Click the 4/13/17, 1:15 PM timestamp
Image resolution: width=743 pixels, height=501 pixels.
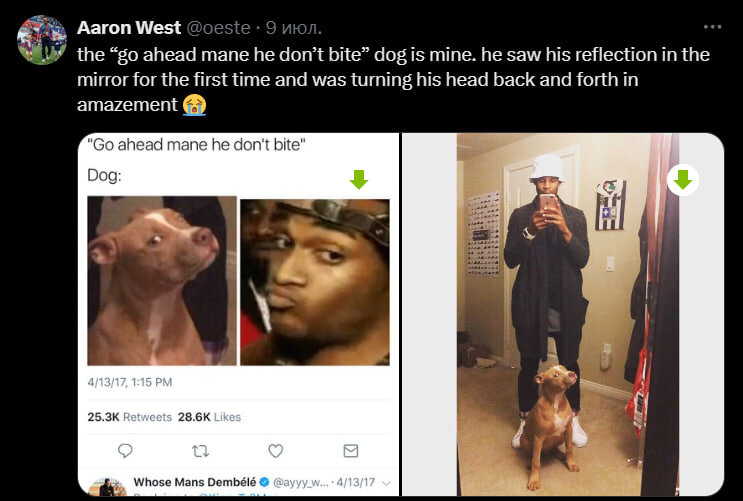[x=130, y=382]
